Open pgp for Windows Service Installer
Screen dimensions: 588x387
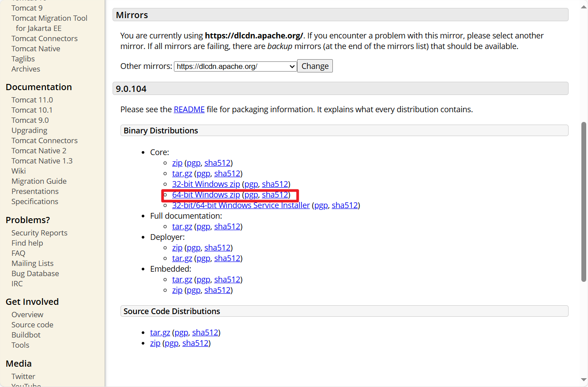pos(321,205)
